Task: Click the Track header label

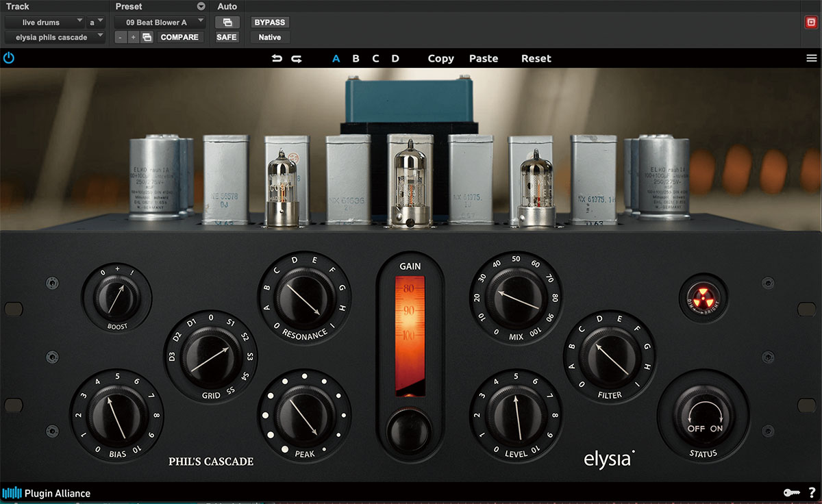Action: 18,6
